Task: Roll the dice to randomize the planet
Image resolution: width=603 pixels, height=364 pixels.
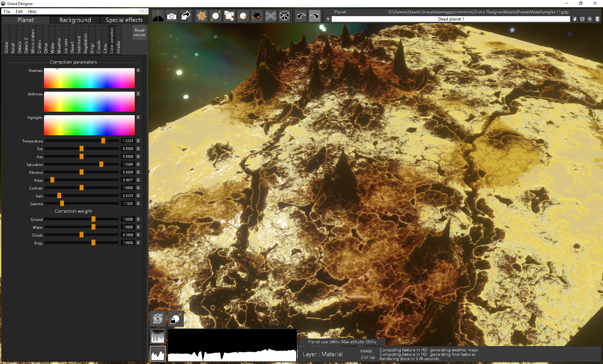Action: [x=284, y=16]
